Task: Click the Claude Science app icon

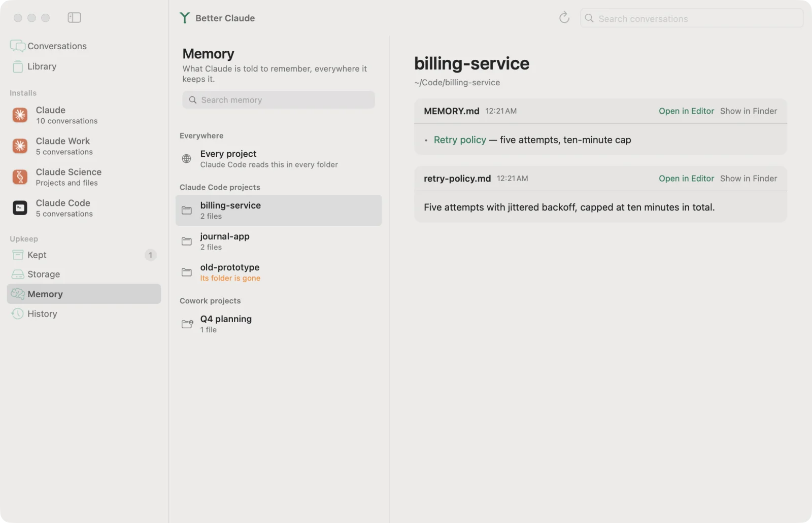Action: point(20,177)
